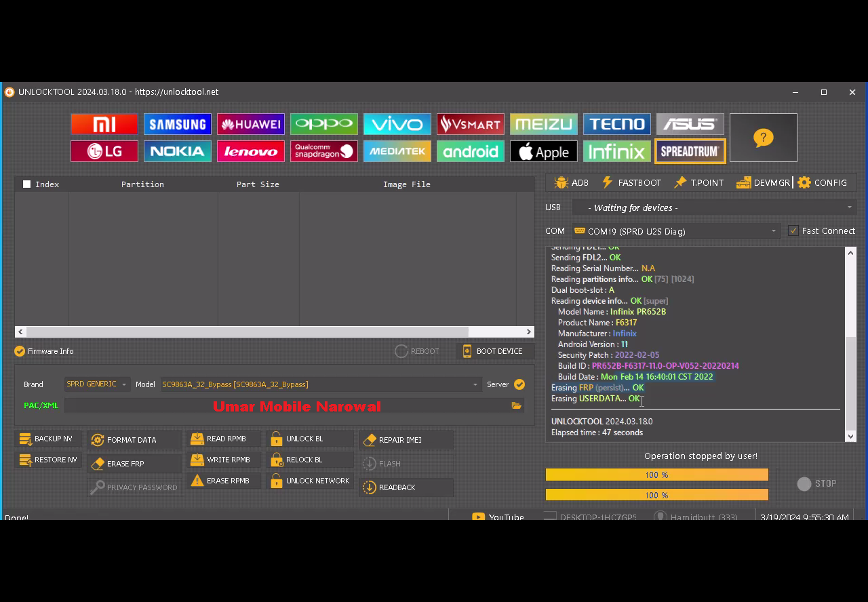The width and height of the screenshot is (868, 602).
Task: Click the STOP button
Action: coord(817,483)
